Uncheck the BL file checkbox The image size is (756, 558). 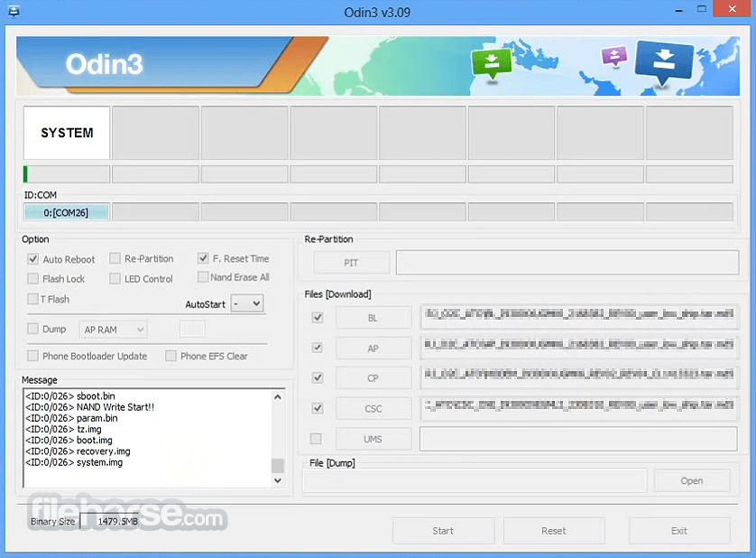(318, 318)
